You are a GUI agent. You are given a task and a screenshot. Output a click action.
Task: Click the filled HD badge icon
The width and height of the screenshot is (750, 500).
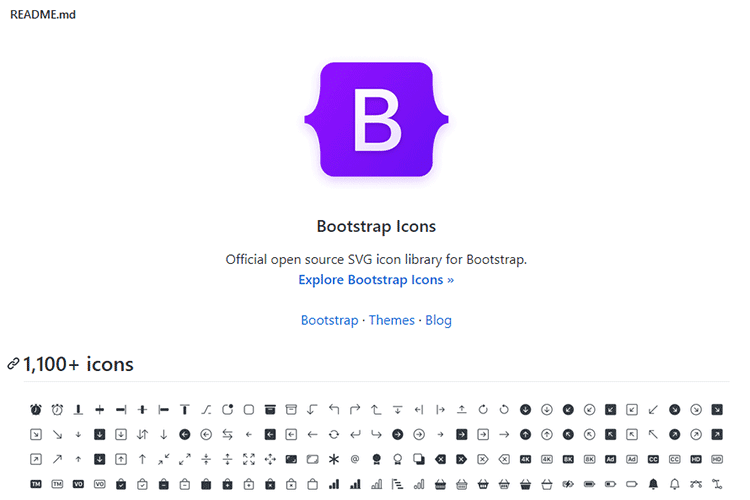click(x=696, y=459)
